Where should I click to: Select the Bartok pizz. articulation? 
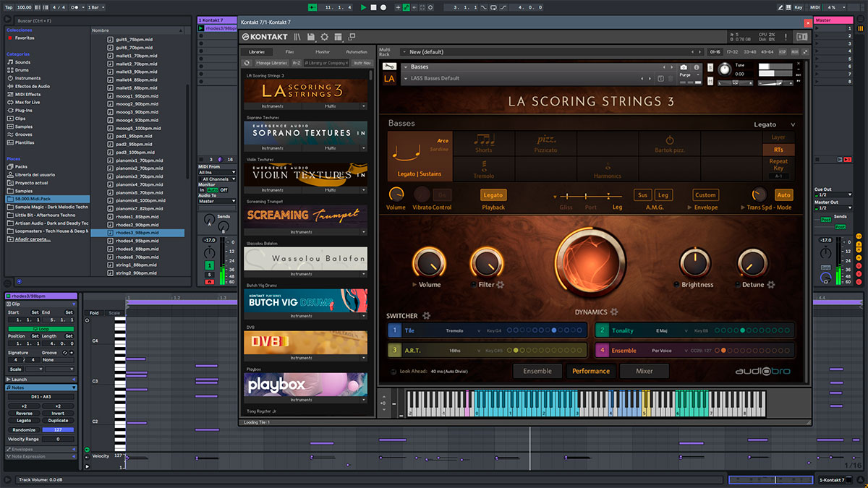670,142
